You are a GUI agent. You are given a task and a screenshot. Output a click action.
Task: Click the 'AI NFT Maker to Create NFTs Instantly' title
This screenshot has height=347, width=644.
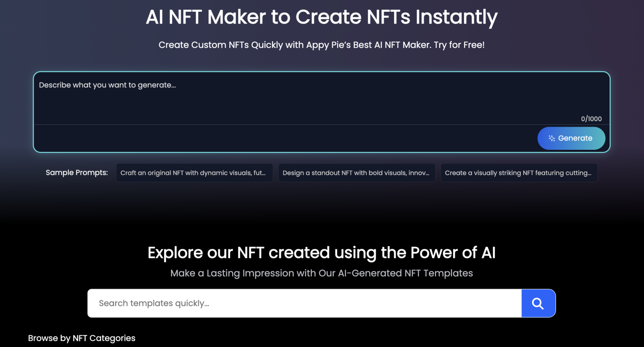click(321, 17)
